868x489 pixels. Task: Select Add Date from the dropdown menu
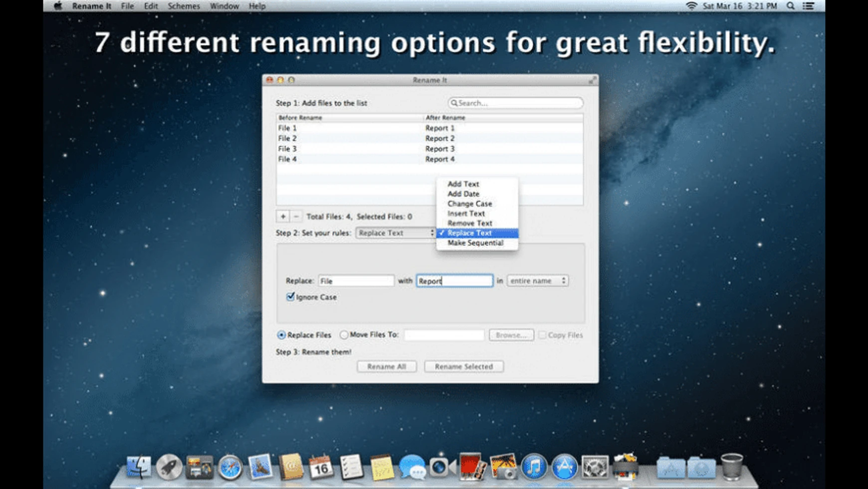pyautogui.click(x=463, y=194)
